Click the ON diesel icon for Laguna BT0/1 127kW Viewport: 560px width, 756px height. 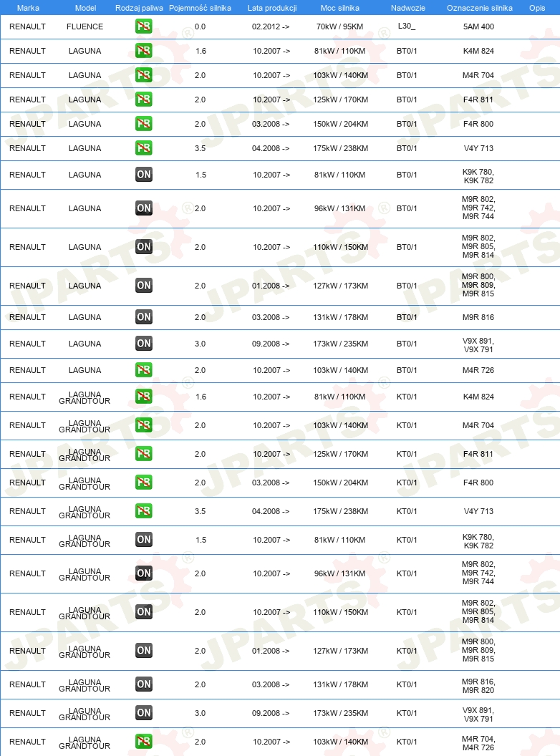(x=144, y=286)
